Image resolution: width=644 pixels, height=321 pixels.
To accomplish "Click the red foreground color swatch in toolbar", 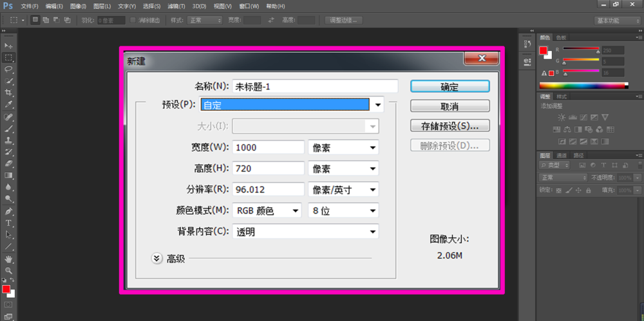I will point(6,289).
